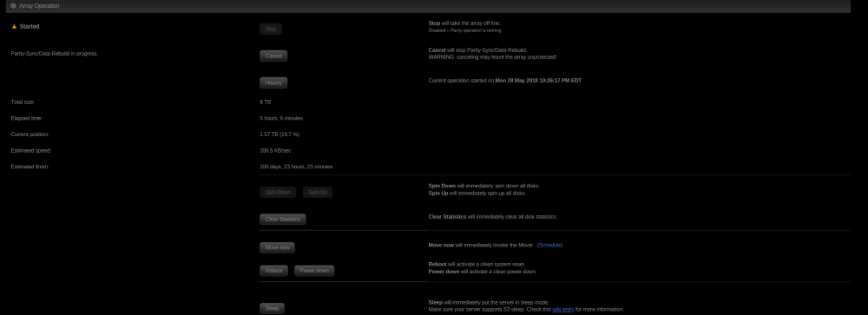868x315 pixels.
Task: Select 'Cancel will stop Parity-Sync/Data-Rebuild' text
Action: click(x=477, y=50)
